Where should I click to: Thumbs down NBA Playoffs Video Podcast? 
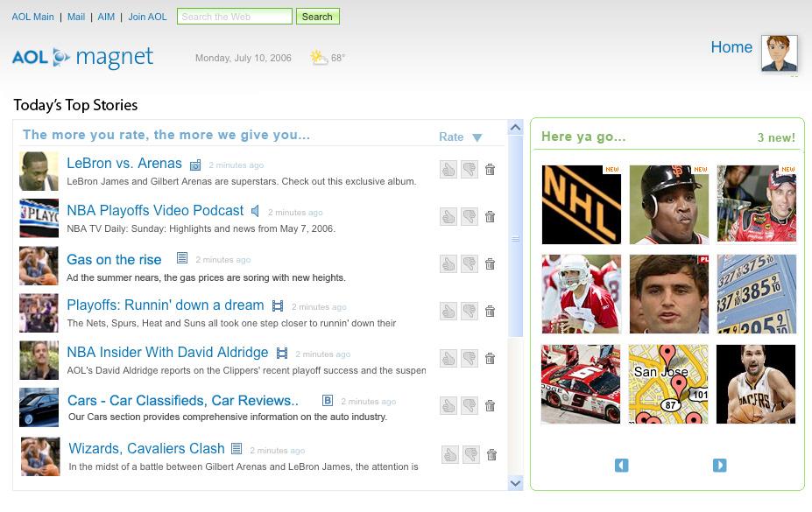click(x=470, y=216)
